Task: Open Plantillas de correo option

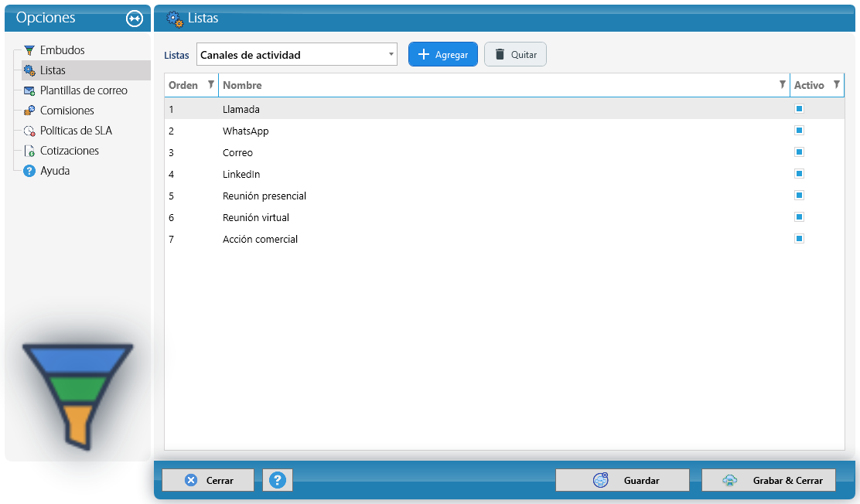Action: point(84,90)
